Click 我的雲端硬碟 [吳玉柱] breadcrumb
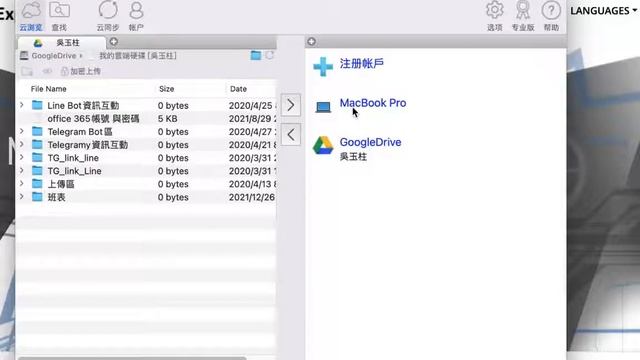640x360 pixels. 138,56
